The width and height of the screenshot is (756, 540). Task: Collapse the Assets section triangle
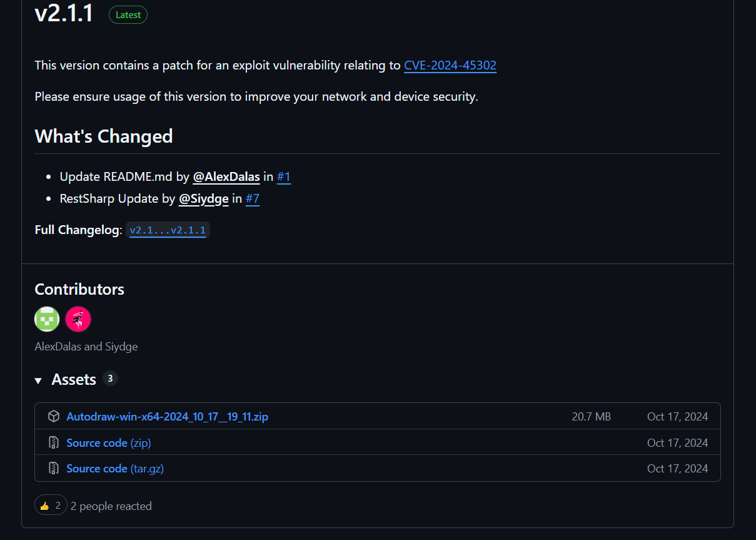pos(39,380)
